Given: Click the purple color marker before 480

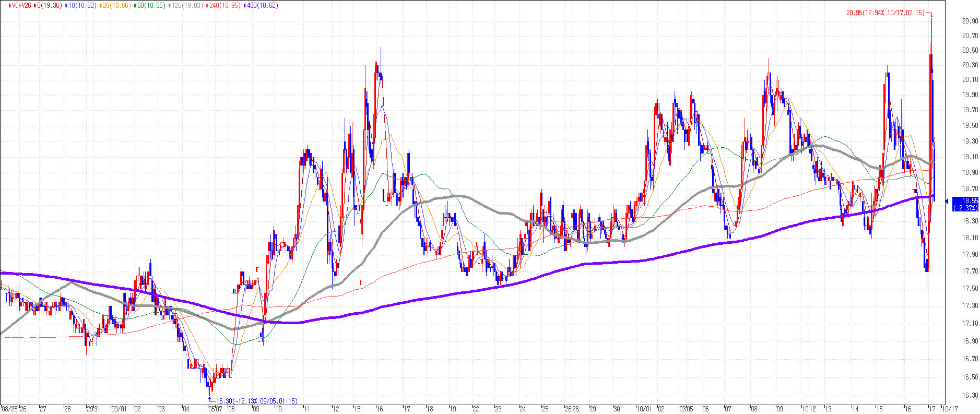Looking at the screenshot, I should tap(244, 6).
